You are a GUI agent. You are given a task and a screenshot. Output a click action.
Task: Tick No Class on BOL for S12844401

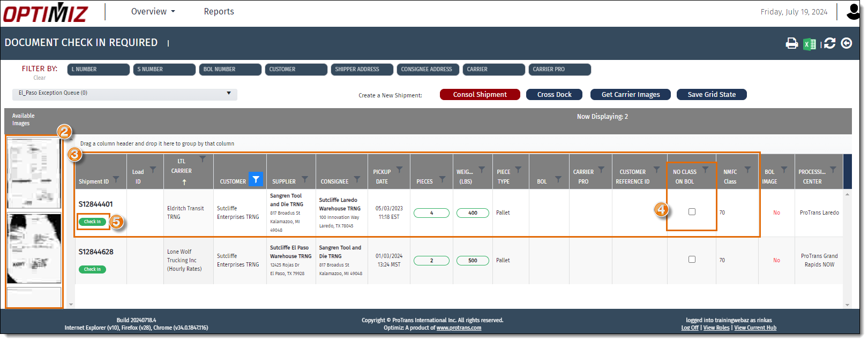click(692, 212)
